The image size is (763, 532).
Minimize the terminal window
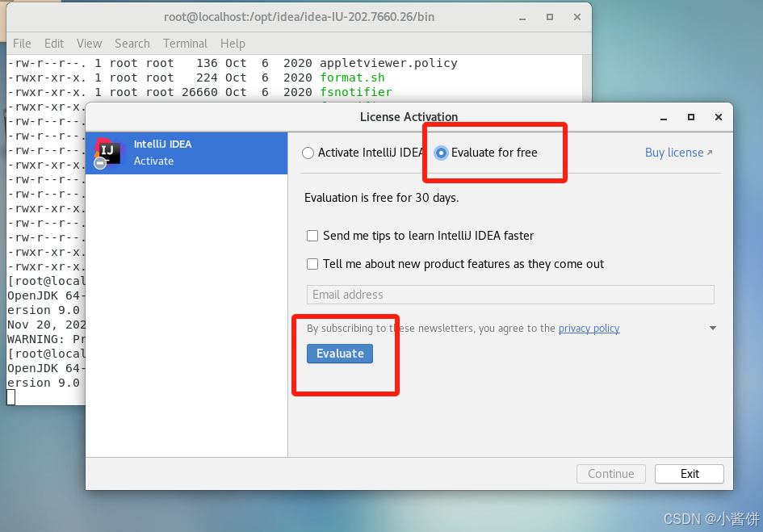[x=522, y=18]
